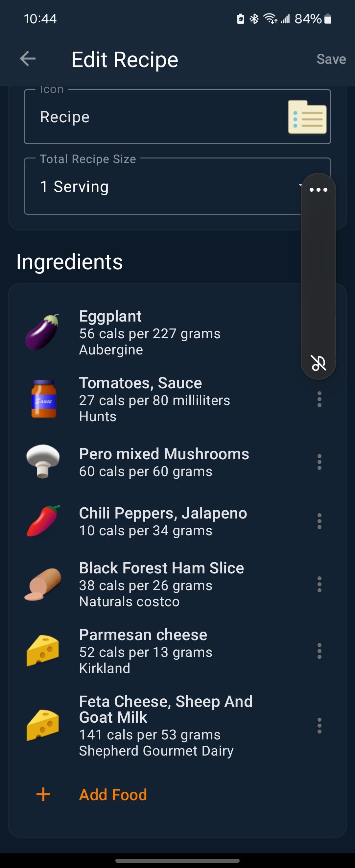Tap the Parmesan cheese wedge icon
This screenshot has width=355, height=868.
coord(43,651)
